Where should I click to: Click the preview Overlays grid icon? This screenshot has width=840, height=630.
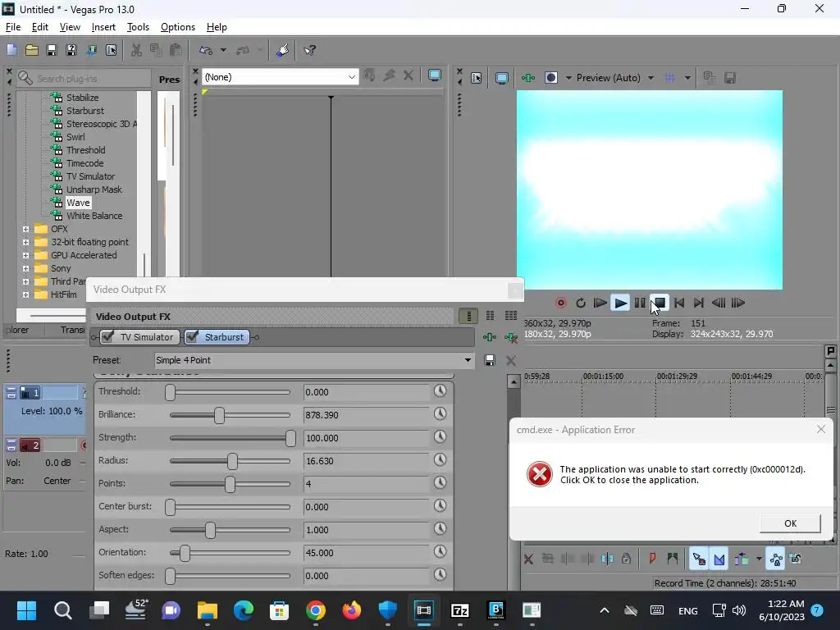(x=670, y=78)
